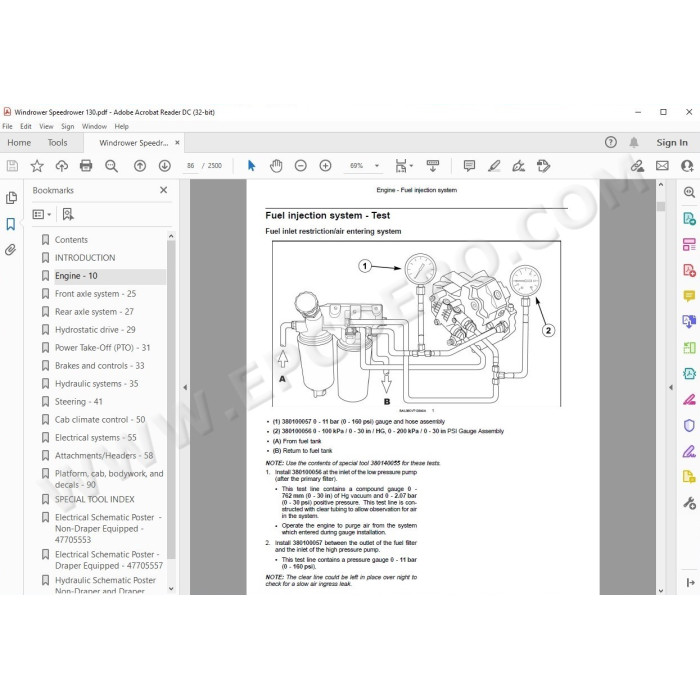
Task: Open More Tools wrench icon
Action: (x=689, y=503)
